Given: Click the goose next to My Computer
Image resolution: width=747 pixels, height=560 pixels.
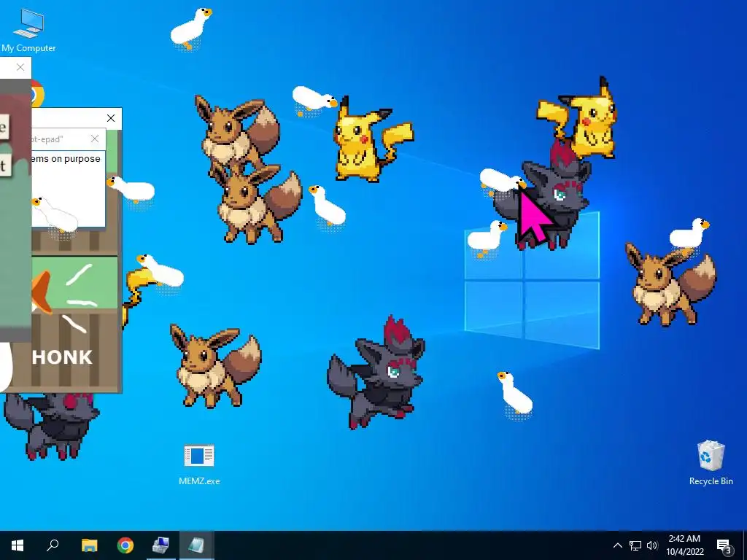Looking at the screenshot, I should [190, 28].
